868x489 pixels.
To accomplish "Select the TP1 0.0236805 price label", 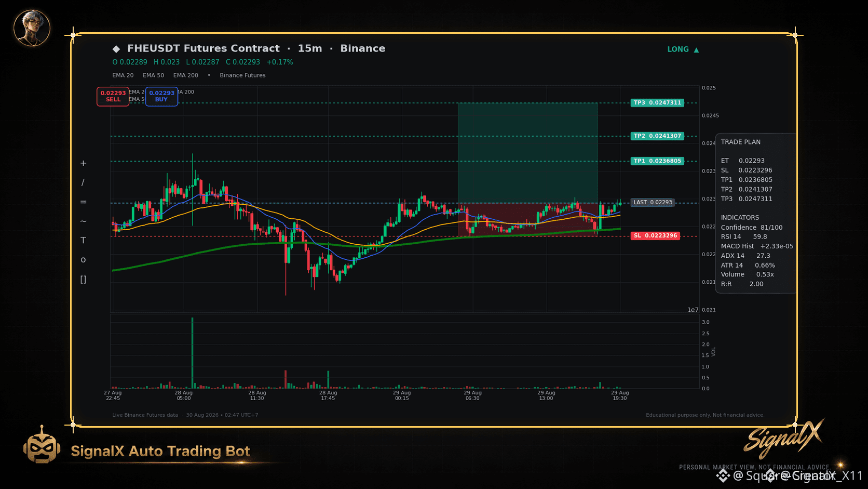I will tap(657, 161).
